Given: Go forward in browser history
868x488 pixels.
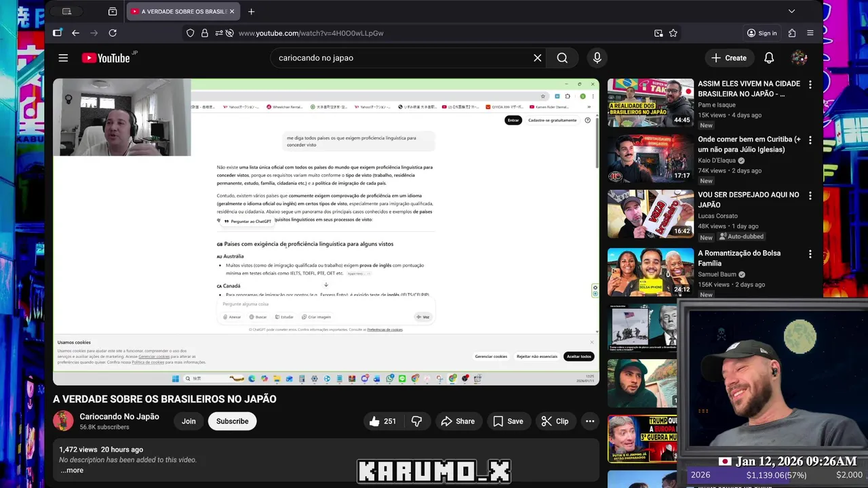Looking at the screenshot, I should 94,33.
